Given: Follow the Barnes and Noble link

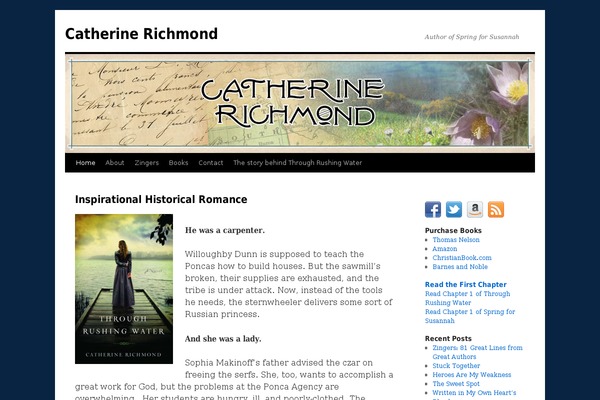Looking at the screenshot, I should pyautogui.click(x=460, y=267).
